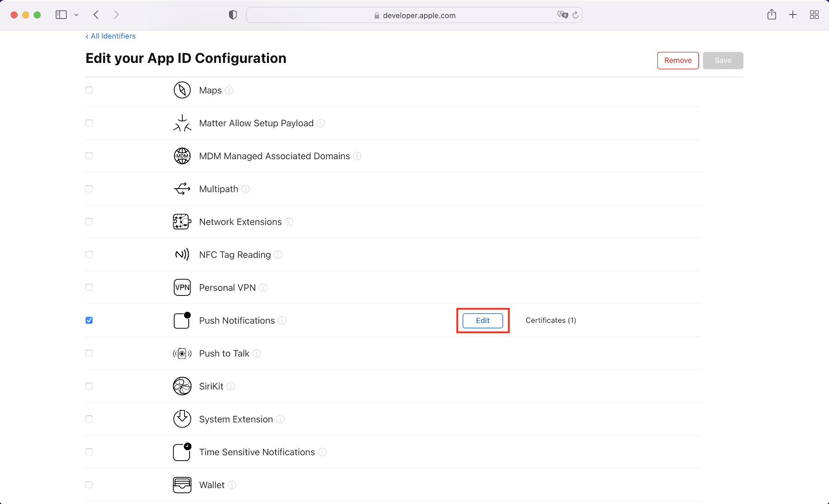Click the NFC Tag Reading icon
The image size is (829, 504).
click(x=182, y=255)
